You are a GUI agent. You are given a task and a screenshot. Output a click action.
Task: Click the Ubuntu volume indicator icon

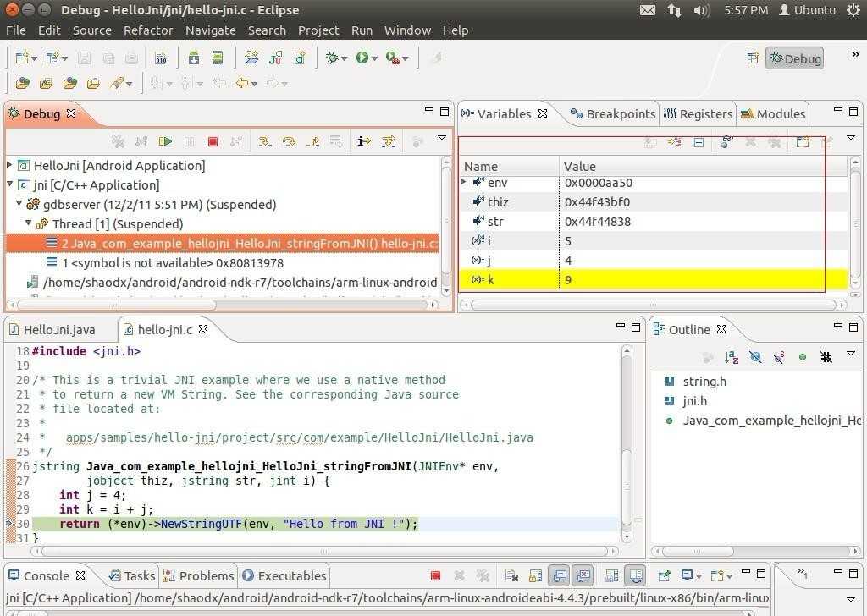coord(702,10)
